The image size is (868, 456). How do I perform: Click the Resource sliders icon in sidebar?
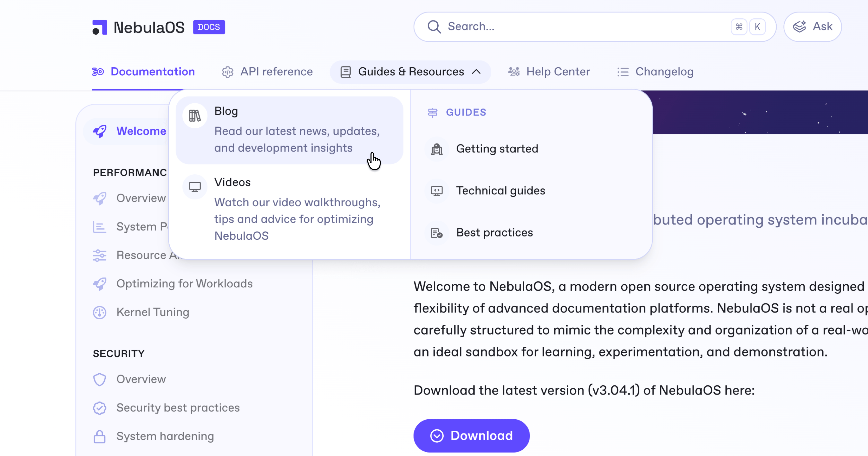tap(99, 255)
